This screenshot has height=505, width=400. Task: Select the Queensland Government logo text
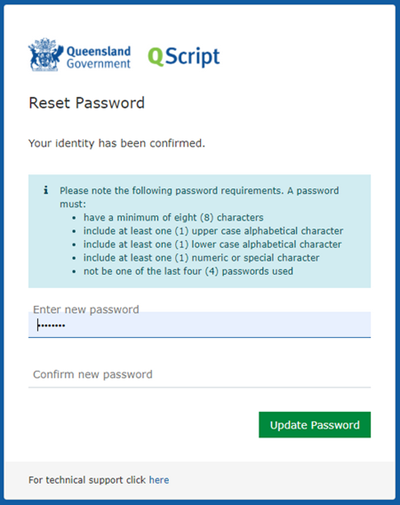(98, 57)
